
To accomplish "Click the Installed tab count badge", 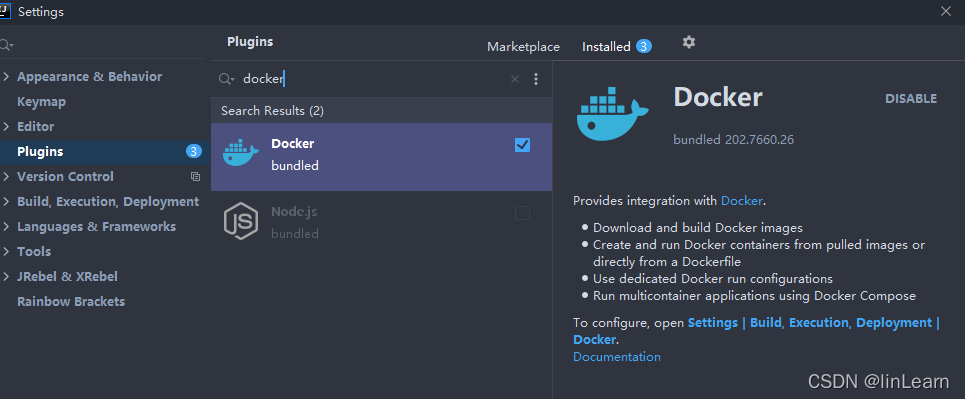I will tap(644, 46).
